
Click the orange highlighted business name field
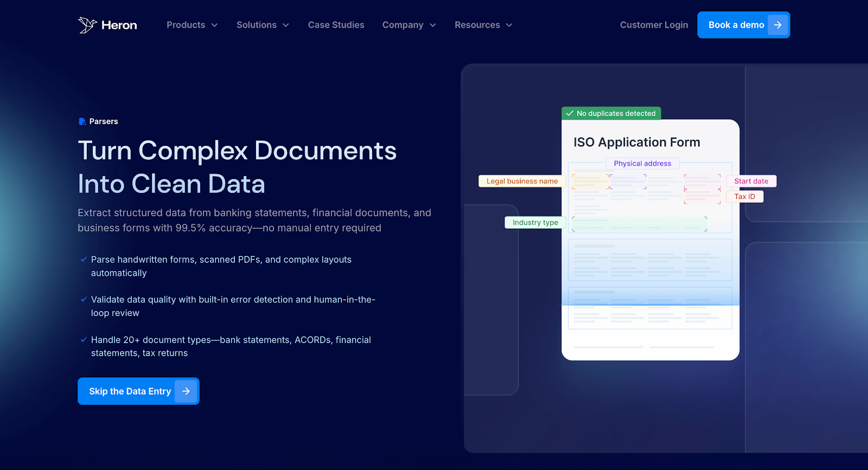click(590, 182)
